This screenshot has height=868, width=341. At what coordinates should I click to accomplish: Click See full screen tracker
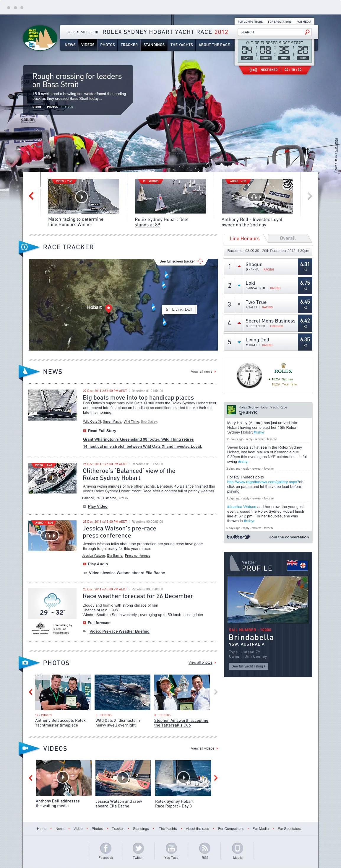pyautogui.click(x=177, y=261)
